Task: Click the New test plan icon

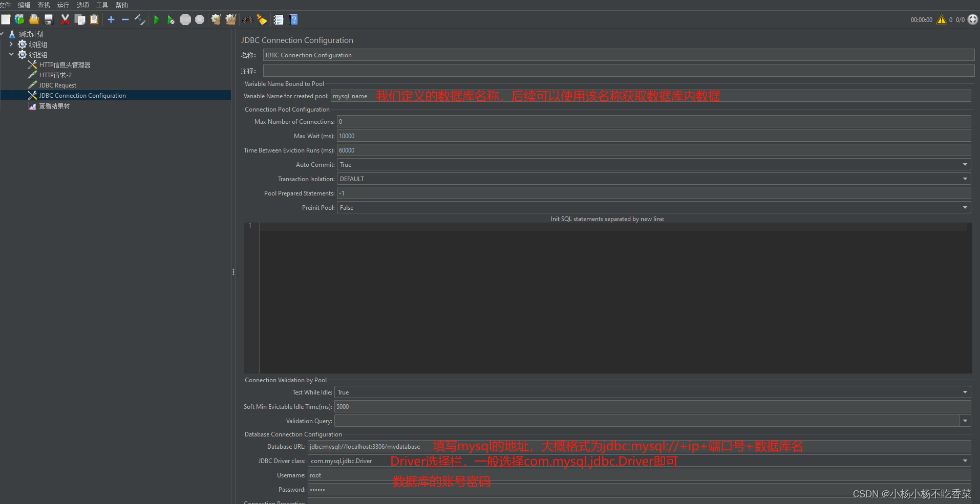Action: pos(6,19)
